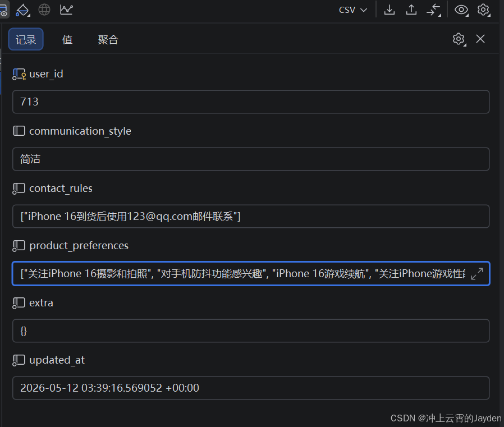
Task: Click the communication_style field 简洁
Action: click(x=251, y=159)
